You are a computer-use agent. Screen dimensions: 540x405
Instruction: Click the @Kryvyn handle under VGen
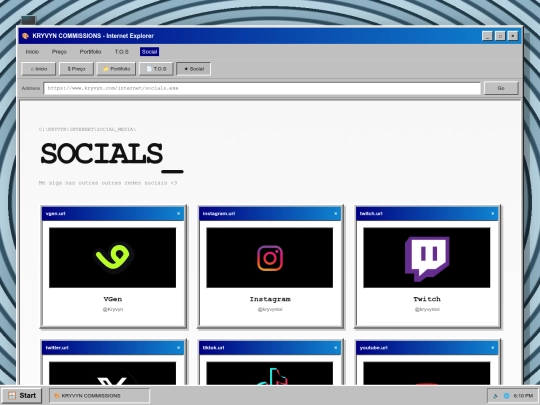click(x=113, y=309)
